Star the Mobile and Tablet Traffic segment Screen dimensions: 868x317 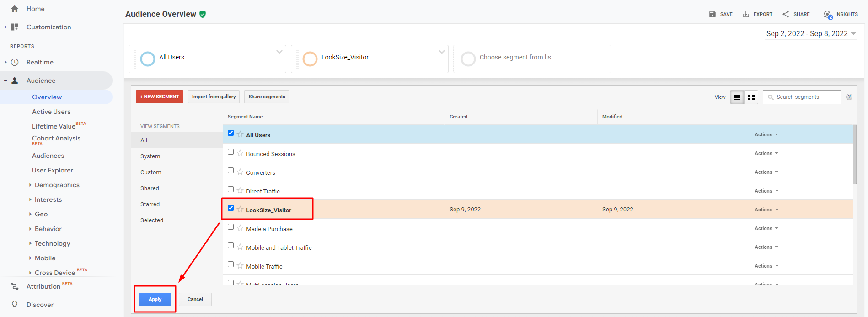[x=240, y=247]
